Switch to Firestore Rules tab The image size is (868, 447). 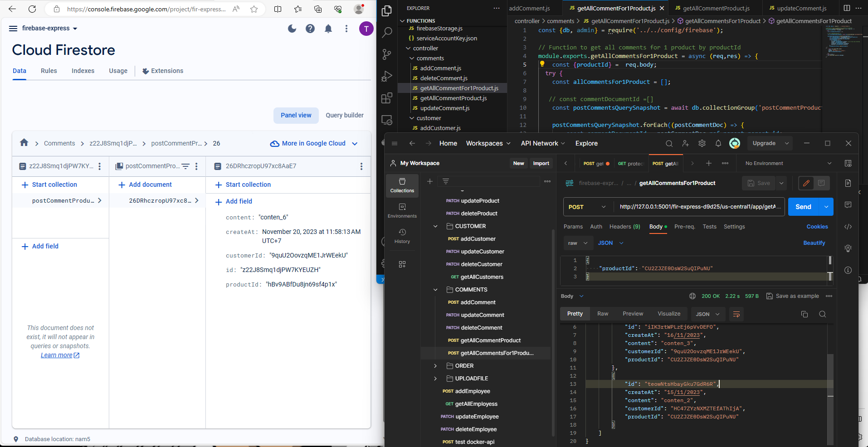[x=49, y=71]
